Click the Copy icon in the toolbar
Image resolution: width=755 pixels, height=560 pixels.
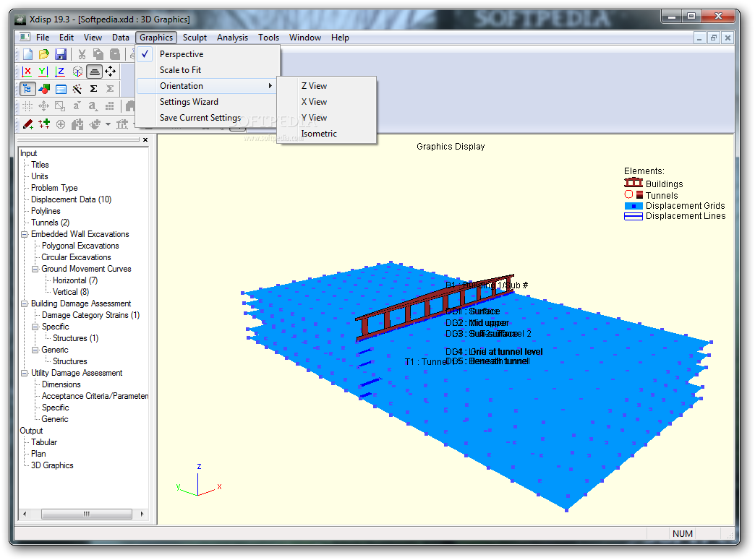point(98,54)
